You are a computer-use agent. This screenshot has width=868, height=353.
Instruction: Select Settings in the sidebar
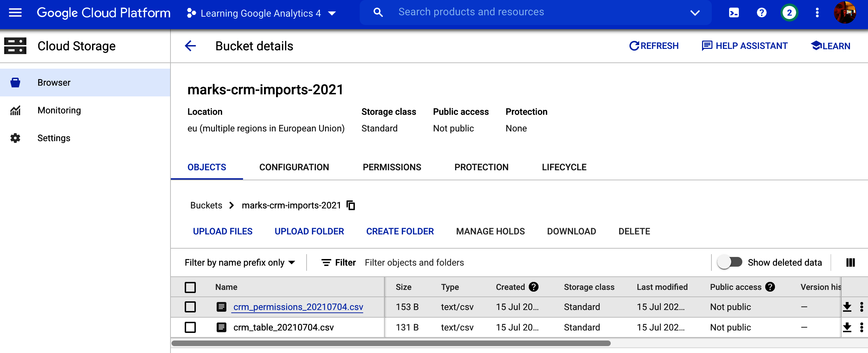85,138
